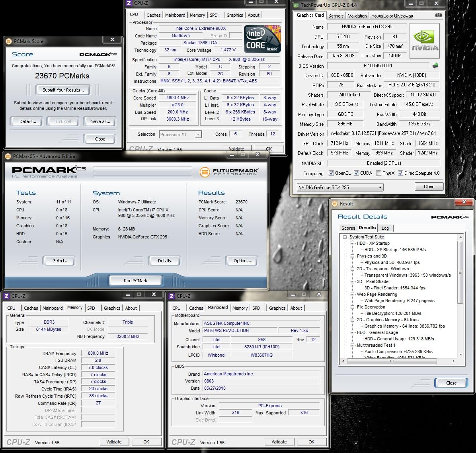Click CPU-Z Memory window title icon
The width and height of the screenshot is (476, 453).
6,296
